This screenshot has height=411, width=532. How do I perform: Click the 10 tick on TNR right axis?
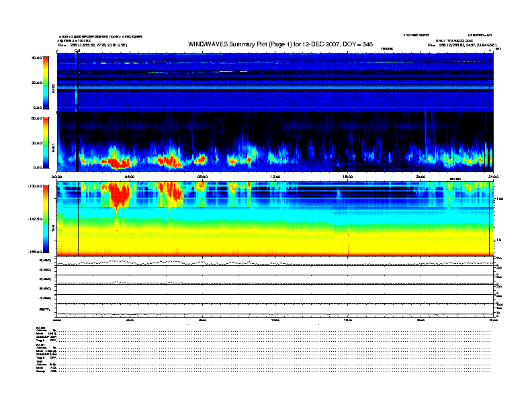pos(498,240)
